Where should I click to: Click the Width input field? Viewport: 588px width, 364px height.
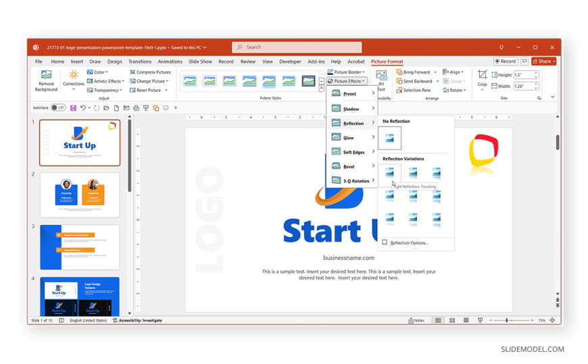point(524,86)
